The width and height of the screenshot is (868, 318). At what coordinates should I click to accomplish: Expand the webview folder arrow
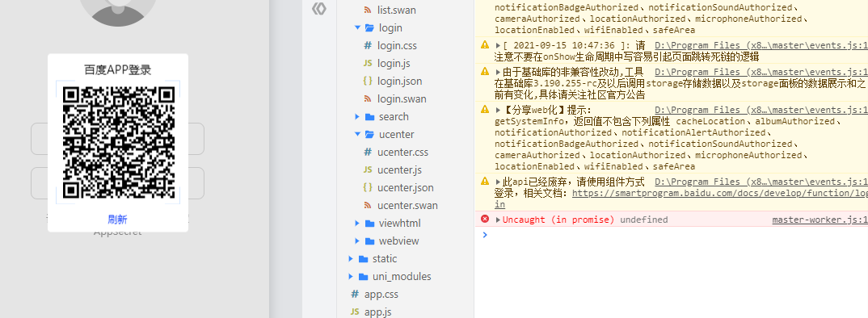tap(357, 241)
